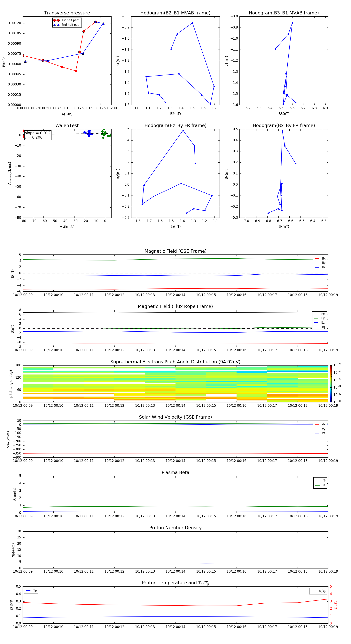Screen dimensions: 351x644
Task: Click the pitch angle colorbar scale
Action: click(331, 384)
